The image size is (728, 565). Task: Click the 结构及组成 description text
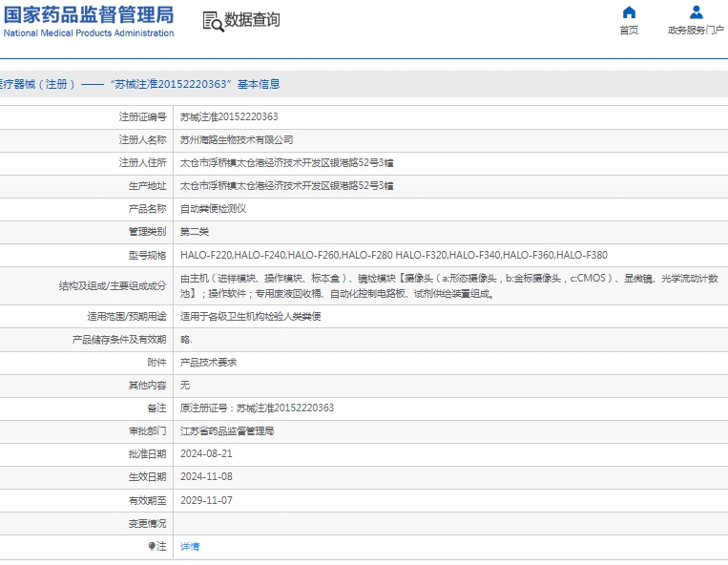tap(449, 285)
